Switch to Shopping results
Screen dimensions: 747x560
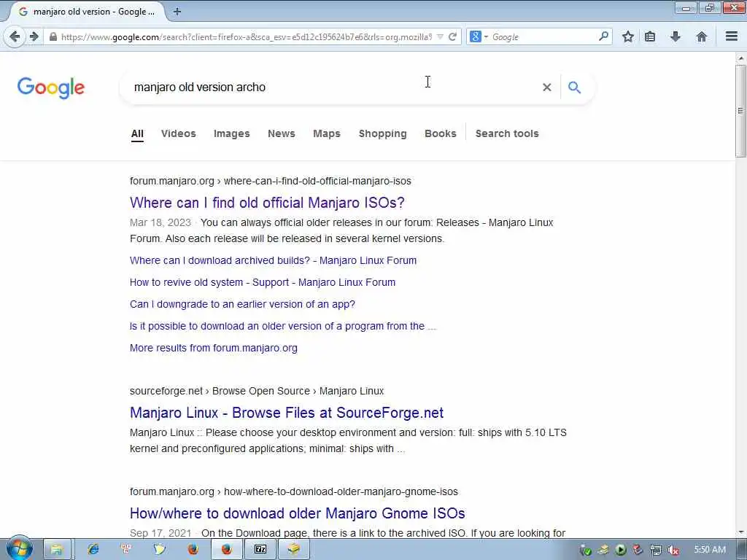382,134
